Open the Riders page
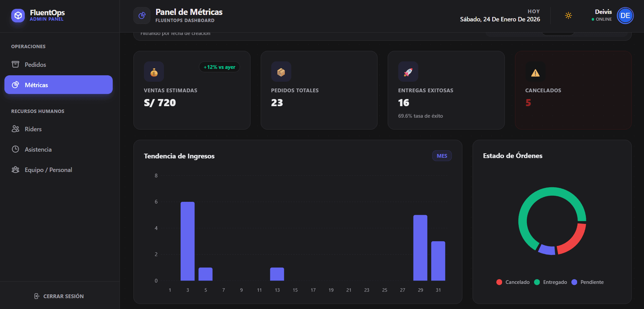This screenshot has width=644, height=309. [33, 129]
